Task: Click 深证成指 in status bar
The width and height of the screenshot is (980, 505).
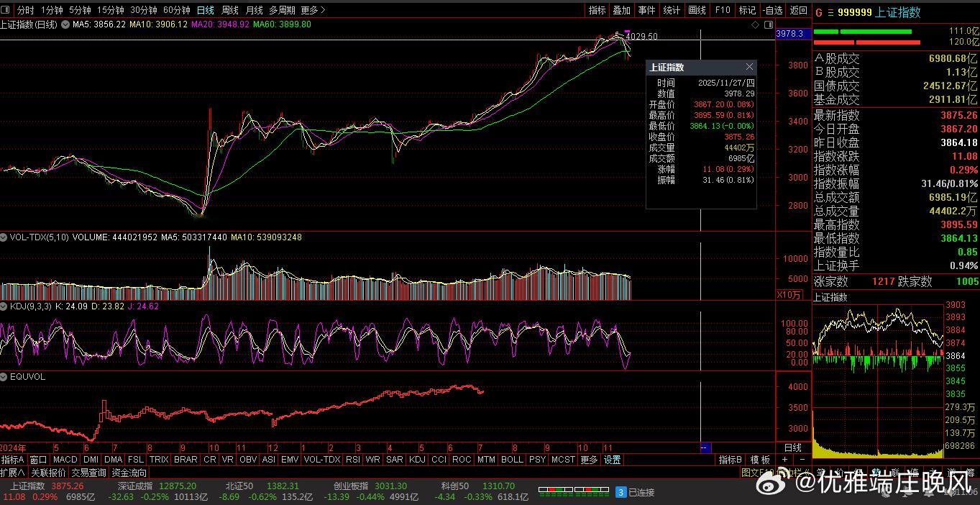Action: (134, 486)
